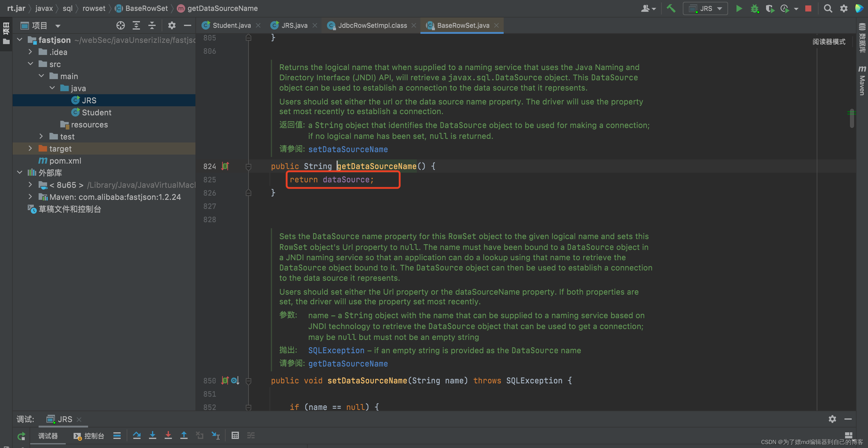Screen dimensions: 868x448
Task: Collapse the 外部库 external libraries node
Action: 20,172
